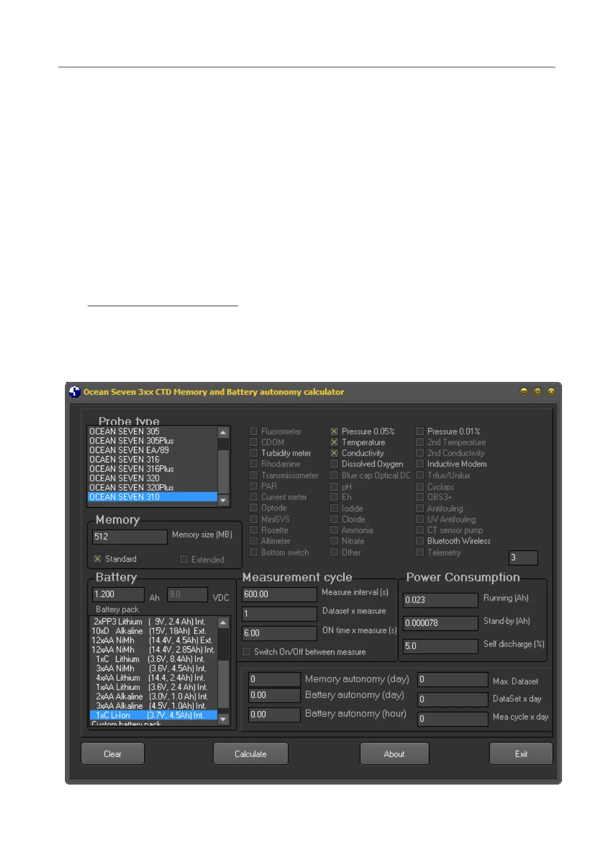This screenshot has height=868, width=614.
Task: Click the Measure interval field
Action: (279, 594)
